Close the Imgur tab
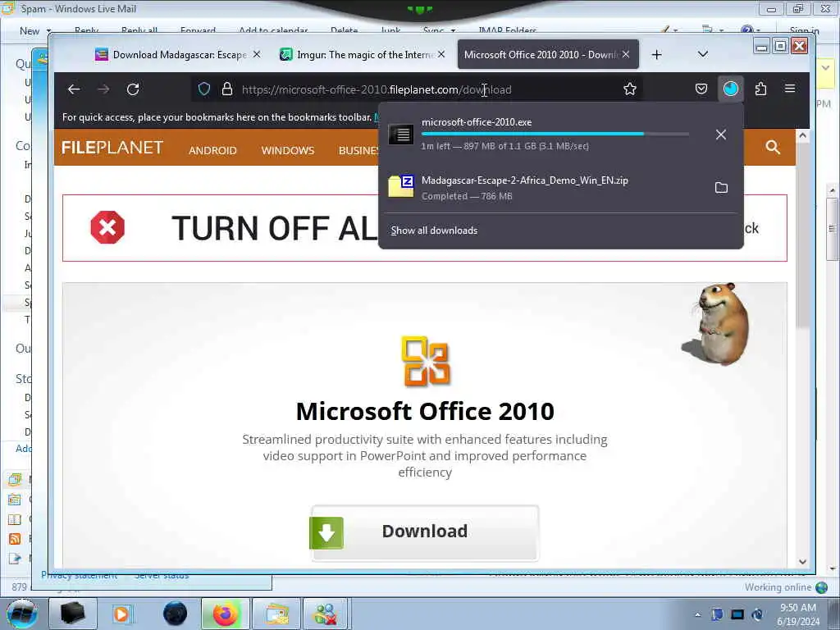 (441, 54)
